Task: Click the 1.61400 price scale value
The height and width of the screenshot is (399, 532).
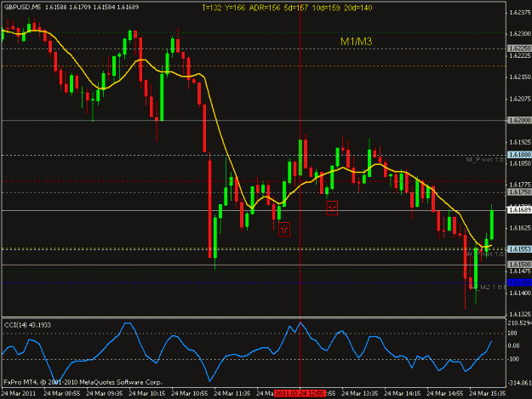Action: (x=520, y=293)
